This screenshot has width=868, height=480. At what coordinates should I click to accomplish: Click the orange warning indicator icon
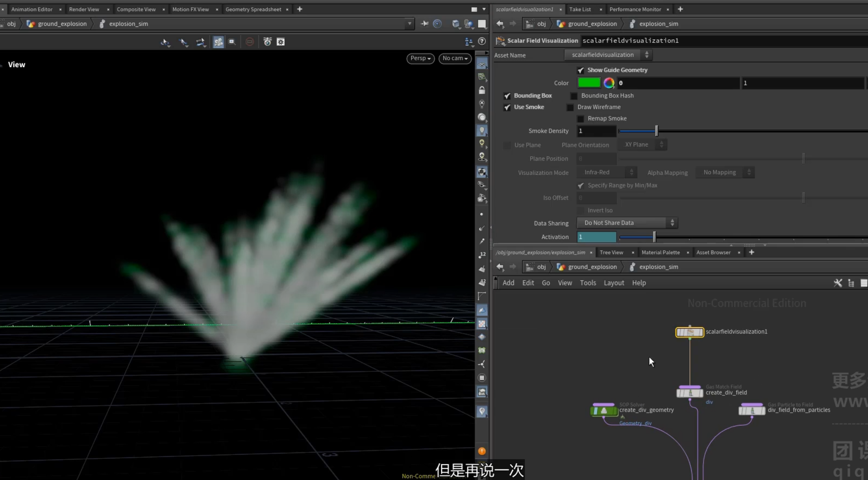[x=482, y=451]
